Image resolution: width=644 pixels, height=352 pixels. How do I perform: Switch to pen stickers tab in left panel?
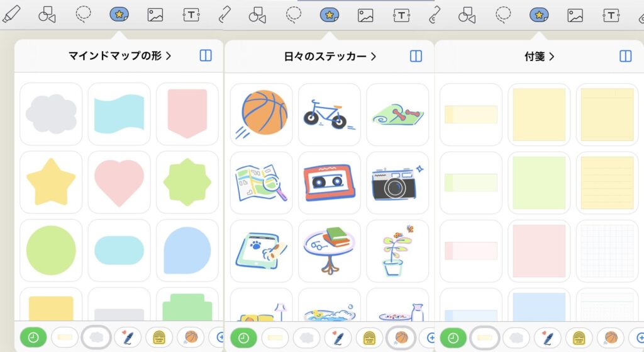pos(128,338)
